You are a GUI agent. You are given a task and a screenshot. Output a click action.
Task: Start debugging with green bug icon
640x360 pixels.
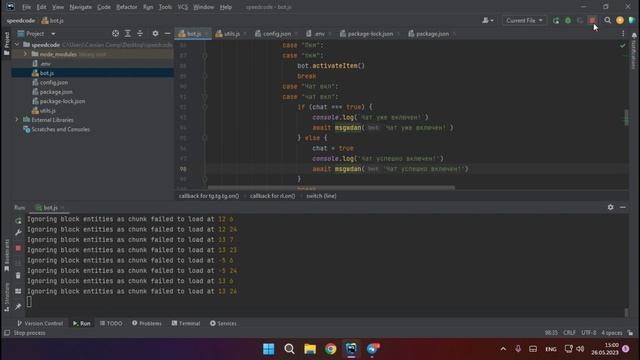click(568, 20)
